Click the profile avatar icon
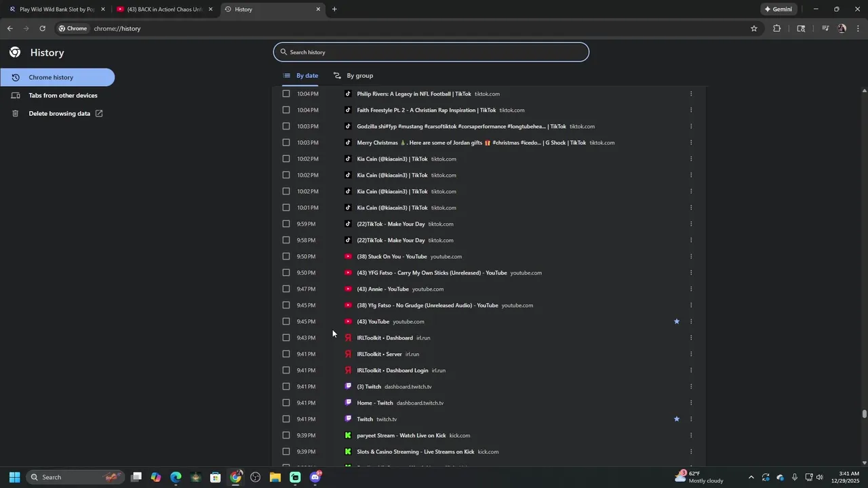The height and width of the screenshot is (488, 868). pos(842,28)
